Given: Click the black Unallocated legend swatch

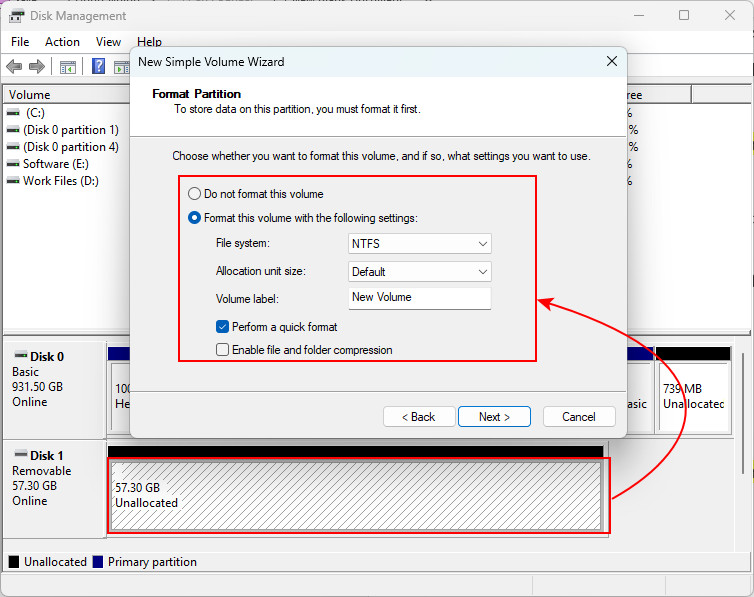Looking at the screenshot, I should (x=14, y=562).
